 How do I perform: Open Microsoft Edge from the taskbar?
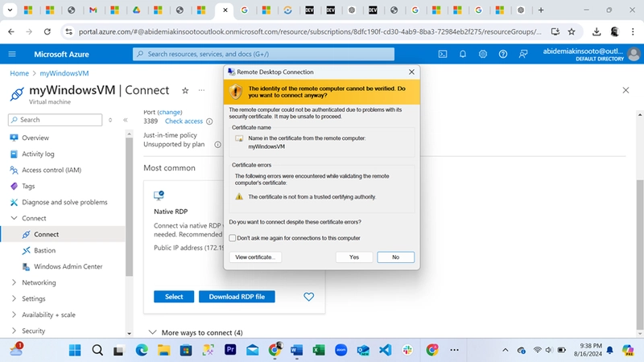(142, 350)
